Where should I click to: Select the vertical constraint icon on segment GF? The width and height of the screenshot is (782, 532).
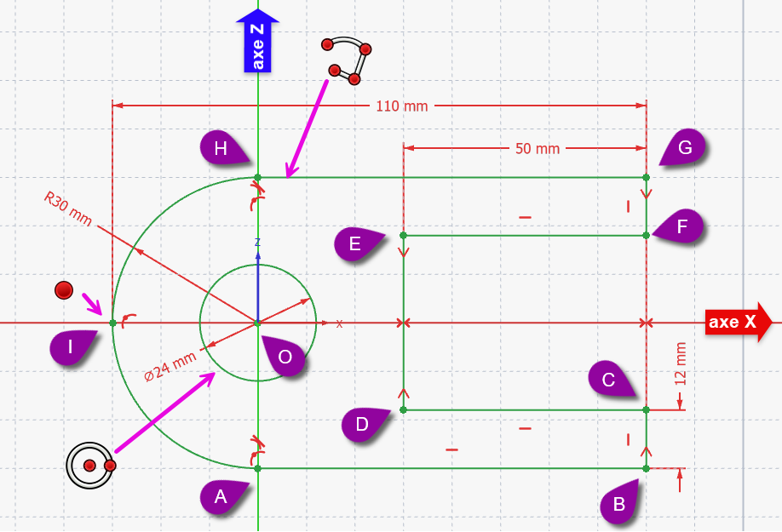tap(628, 205)
